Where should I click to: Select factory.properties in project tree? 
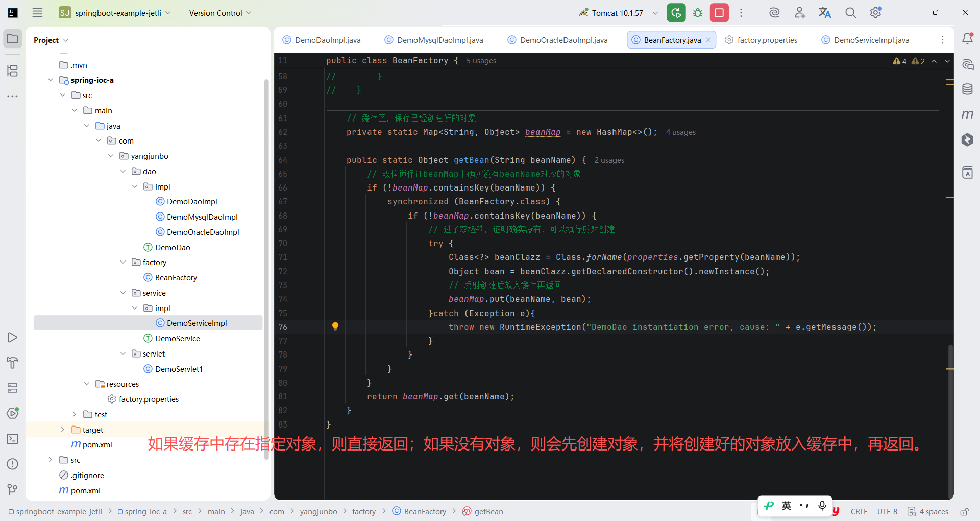click(x=143, y=399)
